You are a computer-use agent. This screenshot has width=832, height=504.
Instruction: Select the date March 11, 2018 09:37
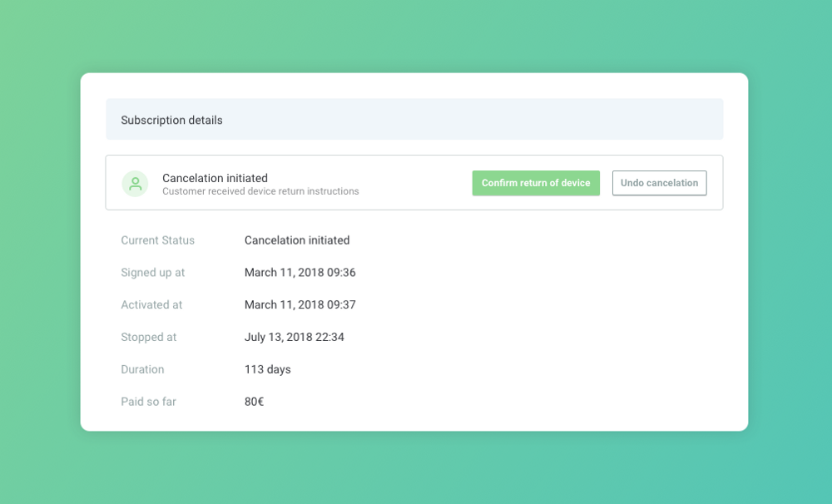click(300, 305)
